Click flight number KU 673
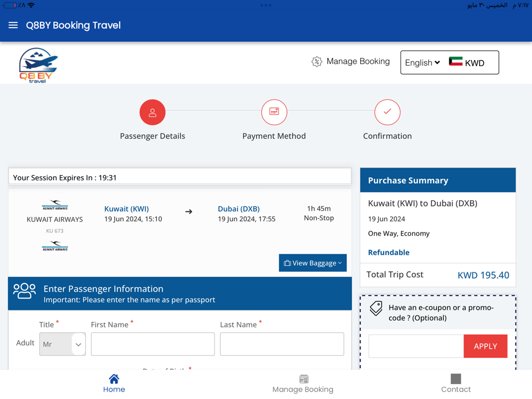The height and width of the screenshot is (399, 532). pos(55,231)
